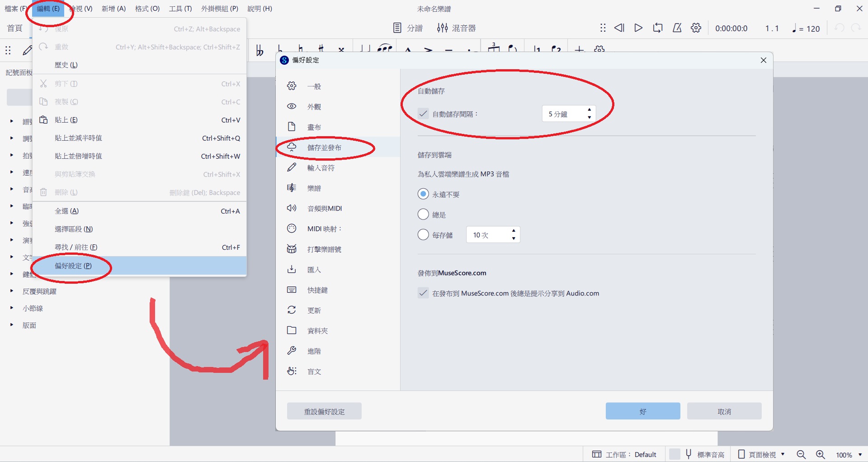This screenshot has height=462, width=868.
Task: Click the zoom in magnifier icon
Action: [x=820, y=454]
